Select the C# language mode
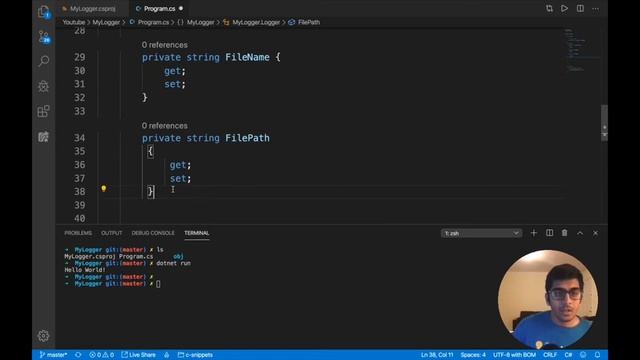This screenshot has height=360, width=640. point(568,355)
